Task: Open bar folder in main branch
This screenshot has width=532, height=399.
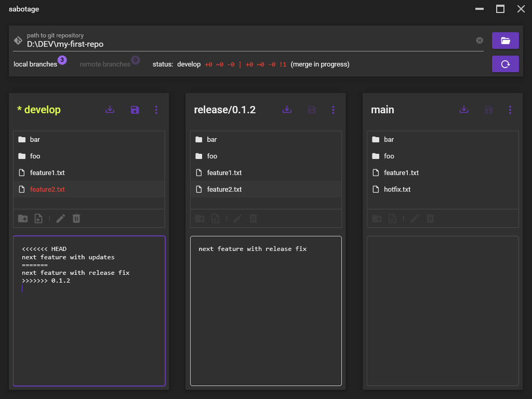Action: (443, 139)
